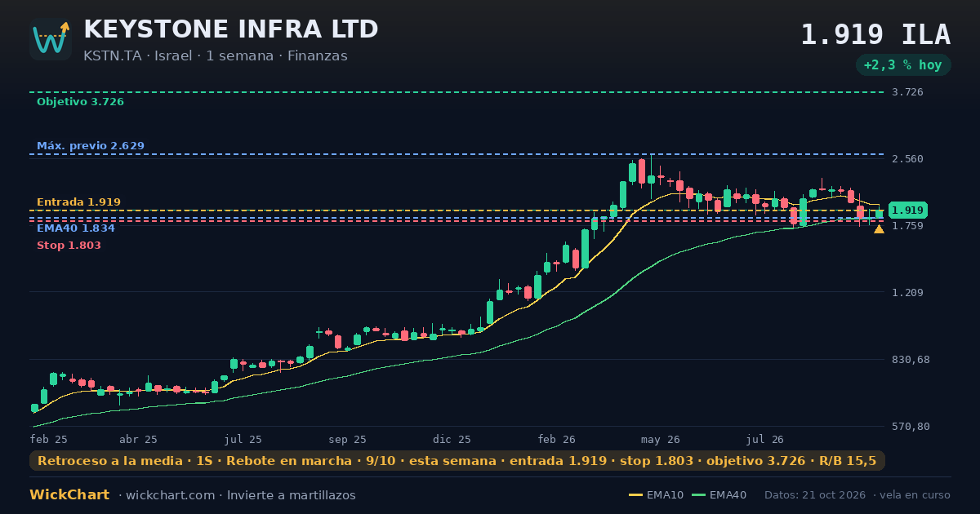Click the EMA40 legend entry
This screenshot has height=514, width=980.
click(x=719, y=495)
